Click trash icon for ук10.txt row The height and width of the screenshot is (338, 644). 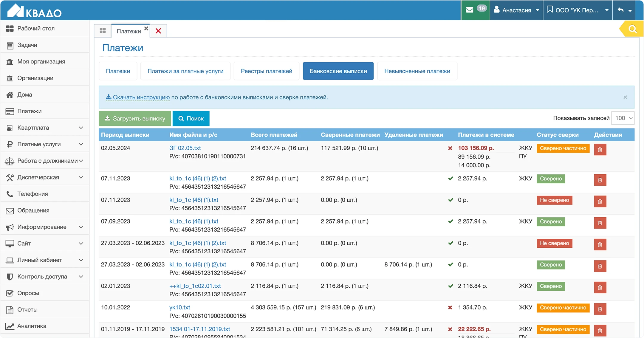(600, 309)
